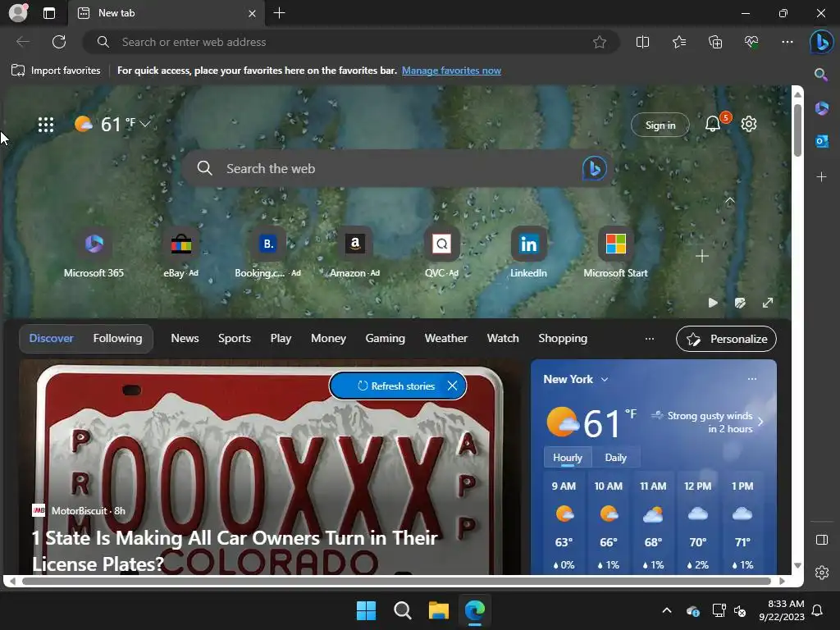
Task: Open the Windows Start menu
Action: (x=366, y=610)
